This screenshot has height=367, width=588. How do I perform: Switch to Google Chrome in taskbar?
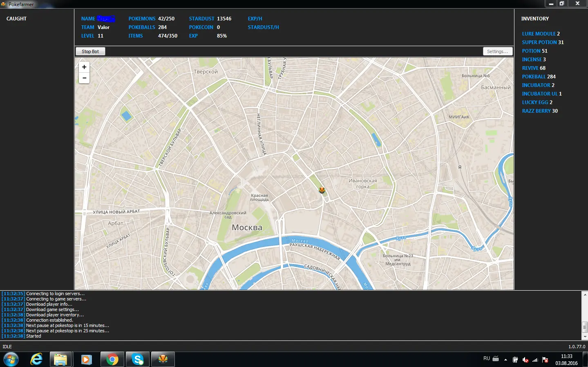112,359
